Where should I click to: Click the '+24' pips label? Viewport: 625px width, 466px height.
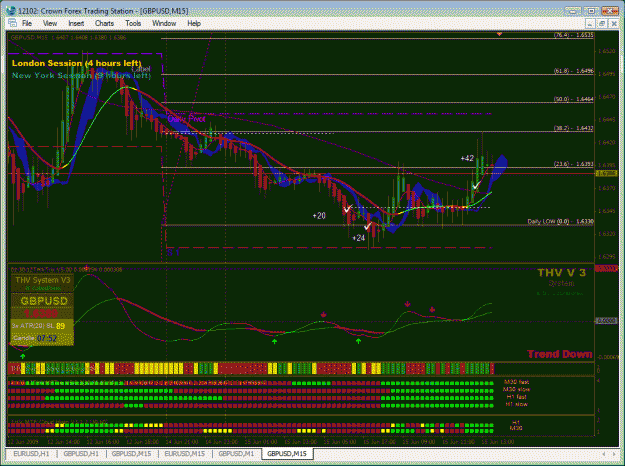pyautogui.click(x=359, y=238)
